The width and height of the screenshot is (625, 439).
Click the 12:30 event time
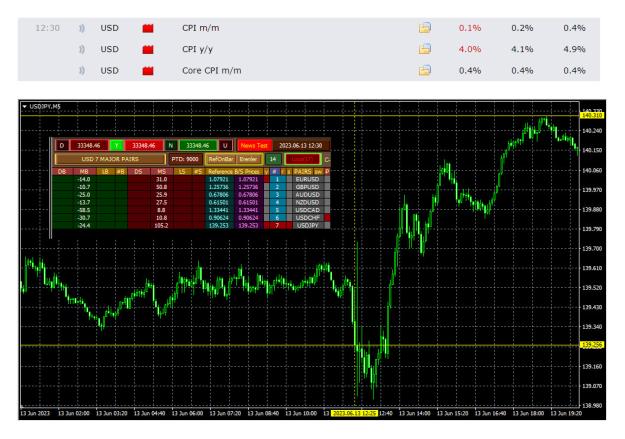click(x=47, y=28)
